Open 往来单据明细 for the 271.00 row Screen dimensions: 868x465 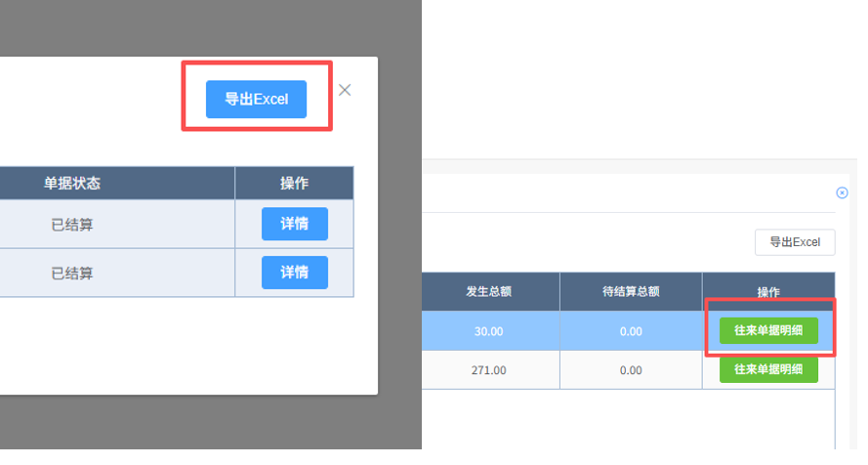coord(768,369)
